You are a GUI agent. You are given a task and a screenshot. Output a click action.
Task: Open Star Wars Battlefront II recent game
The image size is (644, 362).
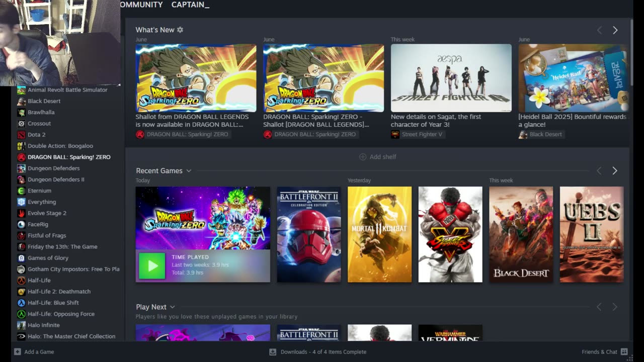[309, 234]
